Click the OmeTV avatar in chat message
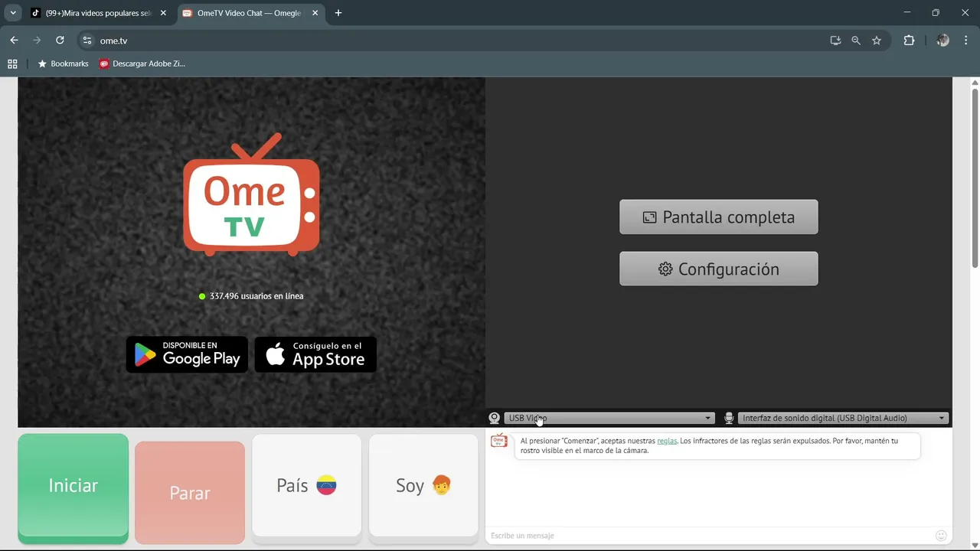The image size is (980, 551). [499, 442]
